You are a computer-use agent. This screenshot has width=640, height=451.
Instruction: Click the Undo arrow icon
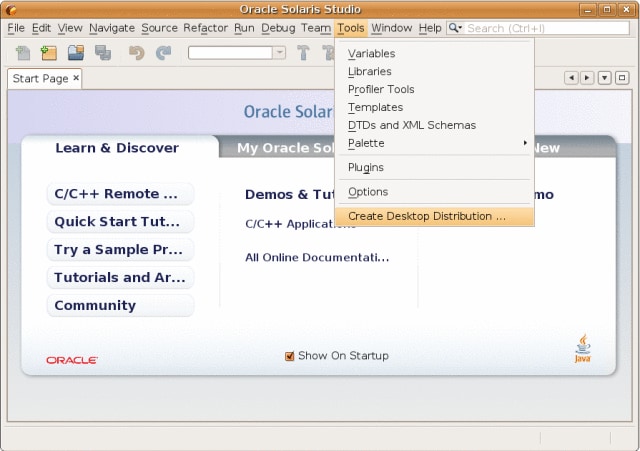click(x=137, y=53)
